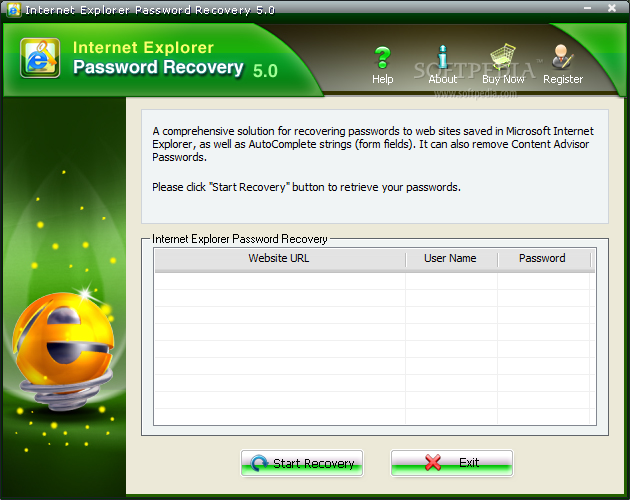Click the Register user icon

point(562,57)
